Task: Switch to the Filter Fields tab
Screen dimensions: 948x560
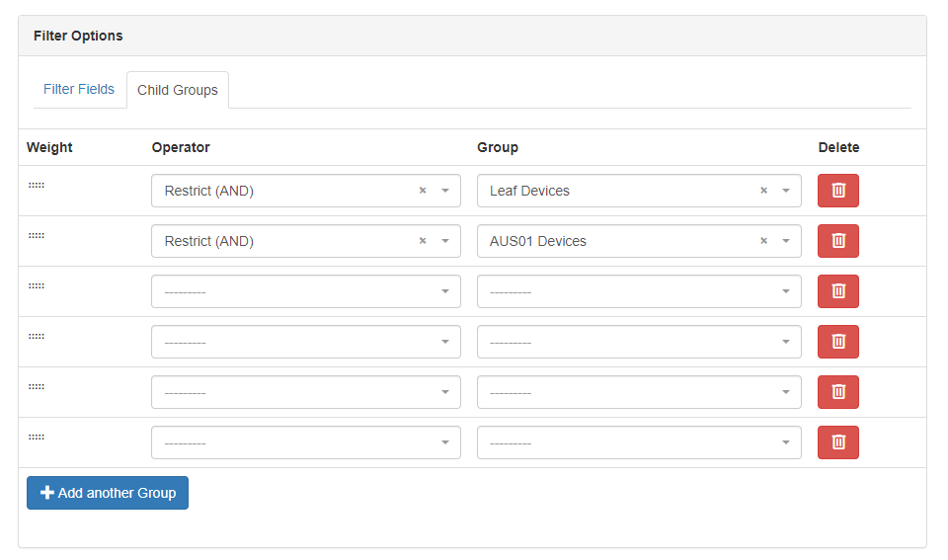Action: point(79,89)
